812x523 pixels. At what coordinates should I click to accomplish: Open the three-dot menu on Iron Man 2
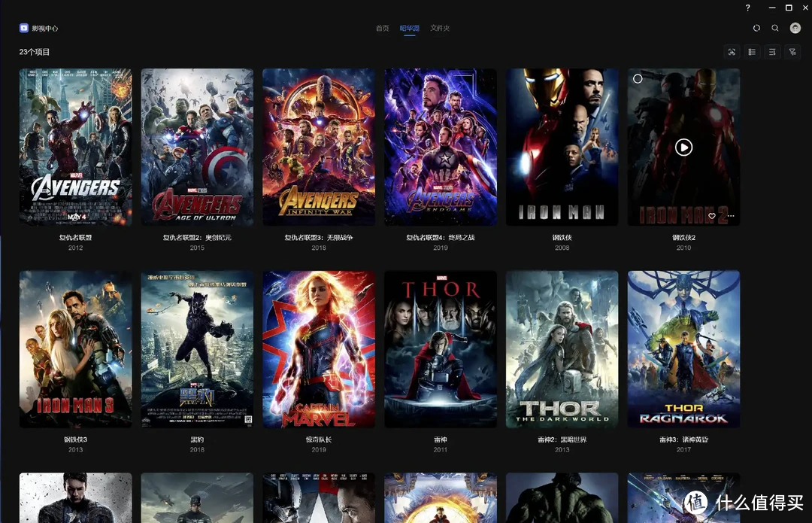[x=729, y=216]
